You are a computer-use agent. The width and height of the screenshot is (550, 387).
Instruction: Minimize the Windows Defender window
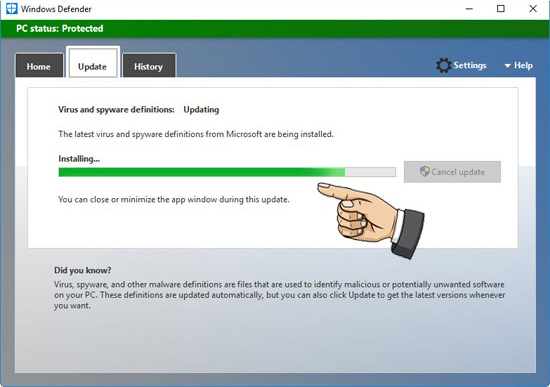(469, 9)
